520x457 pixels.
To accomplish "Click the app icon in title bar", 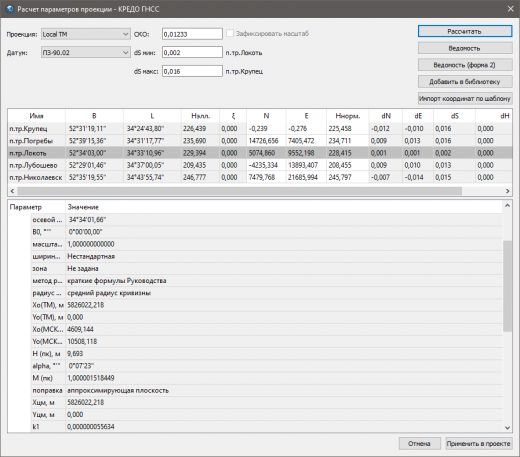I will click(10, 9).
